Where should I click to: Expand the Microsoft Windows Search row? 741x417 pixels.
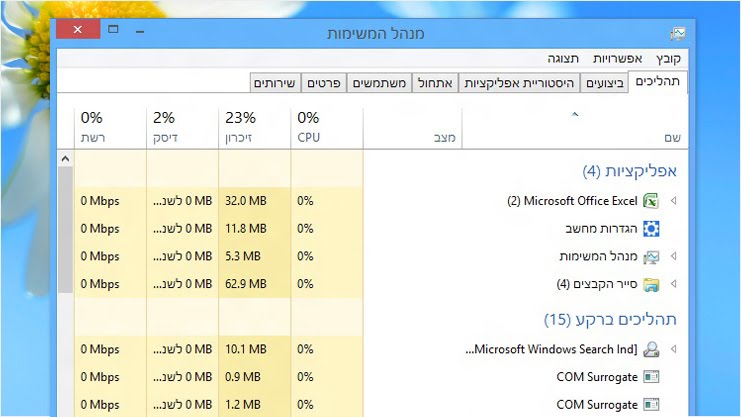(x=673, y=349)
